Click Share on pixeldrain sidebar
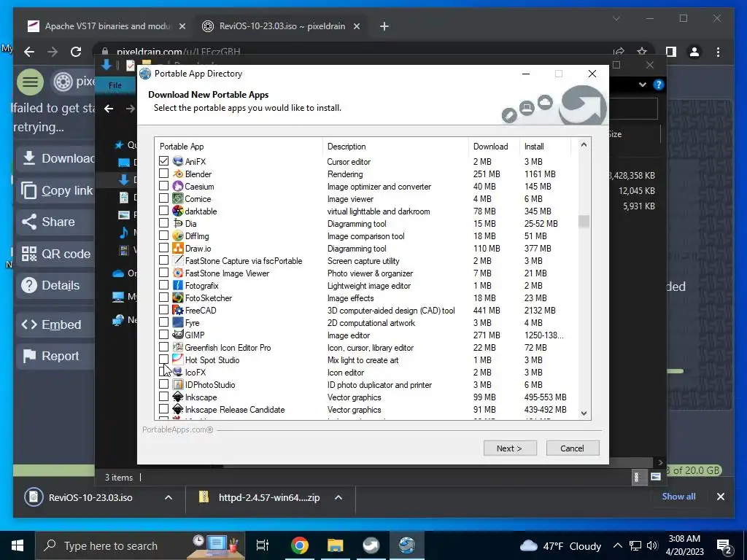This screenshot has height=560, width=747. 57,222
